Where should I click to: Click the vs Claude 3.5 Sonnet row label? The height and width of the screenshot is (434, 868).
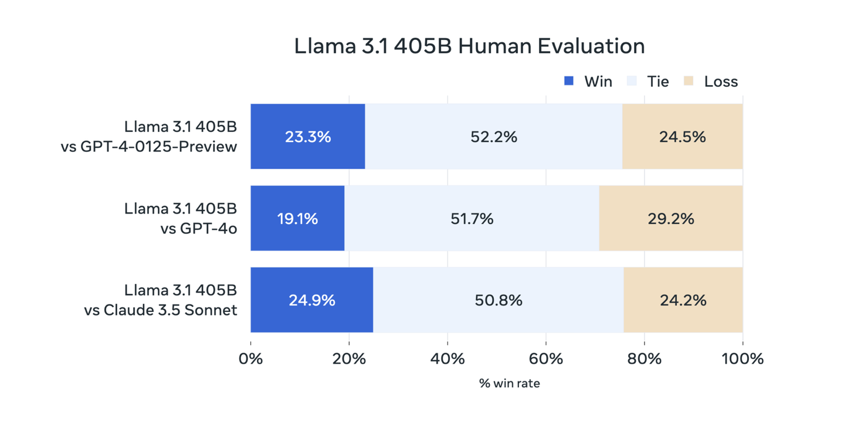click(x=161, y=310)
